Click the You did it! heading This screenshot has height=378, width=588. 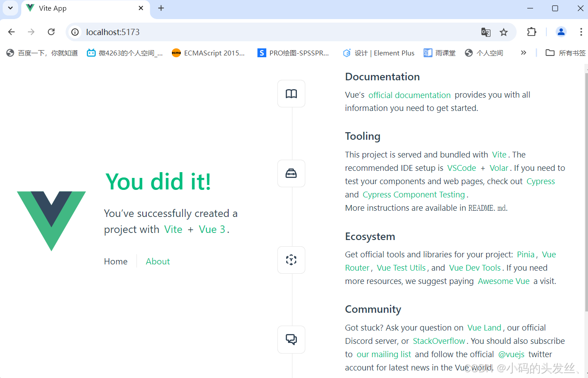158,182
